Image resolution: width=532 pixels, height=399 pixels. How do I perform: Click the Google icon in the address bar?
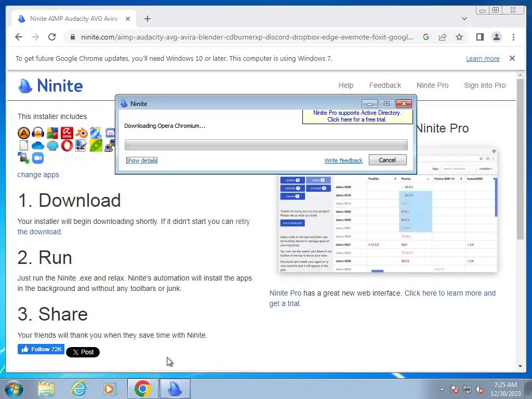pos(426,37)
